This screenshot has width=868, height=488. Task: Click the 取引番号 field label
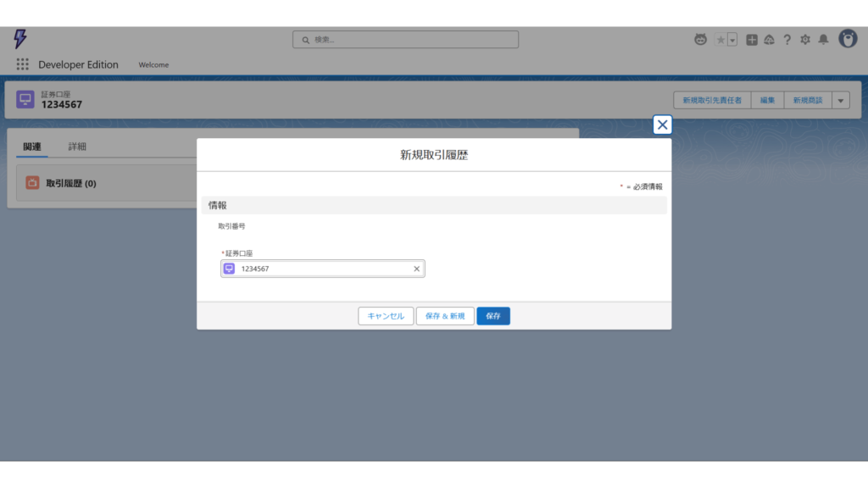pos(231,225)
